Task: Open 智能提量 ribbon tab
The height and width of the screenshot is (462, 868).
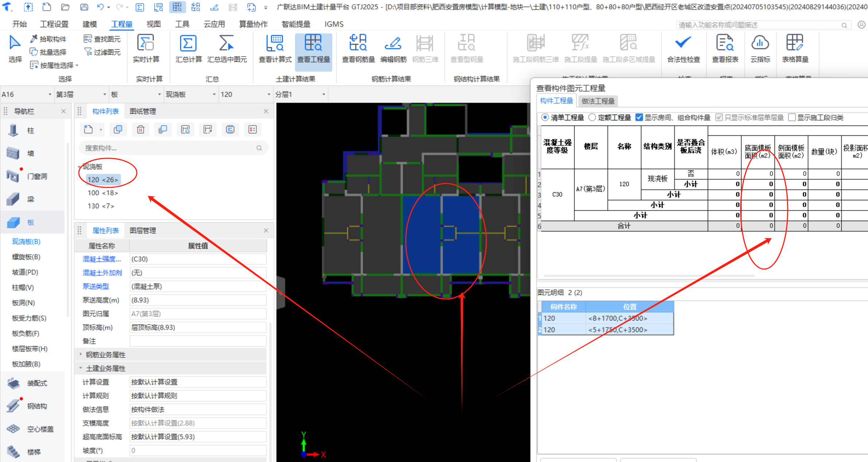Action: coord(296,24)
